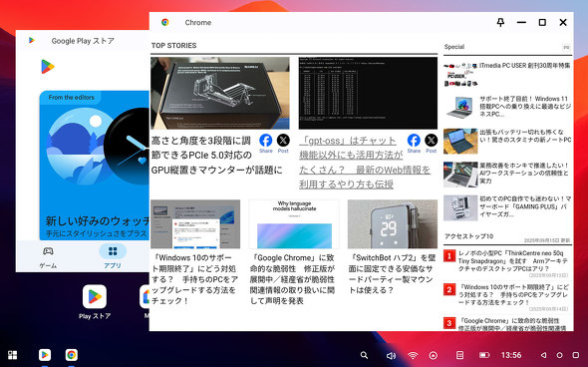The width and height of the screenshot is (588, 367).
Task: Click the 新しい好みのウォッチ card title in Play Store
Action: click(98, 220)
